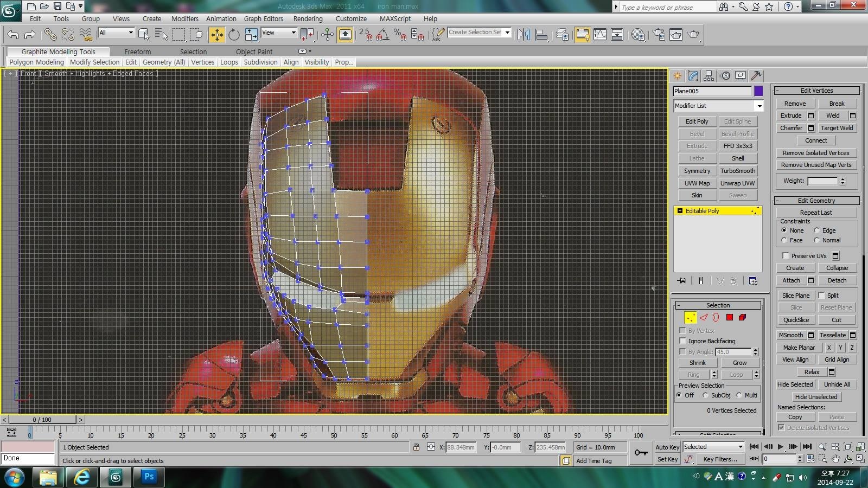
Task: Open the Hierarchy command panel tab
Action: 709,76
